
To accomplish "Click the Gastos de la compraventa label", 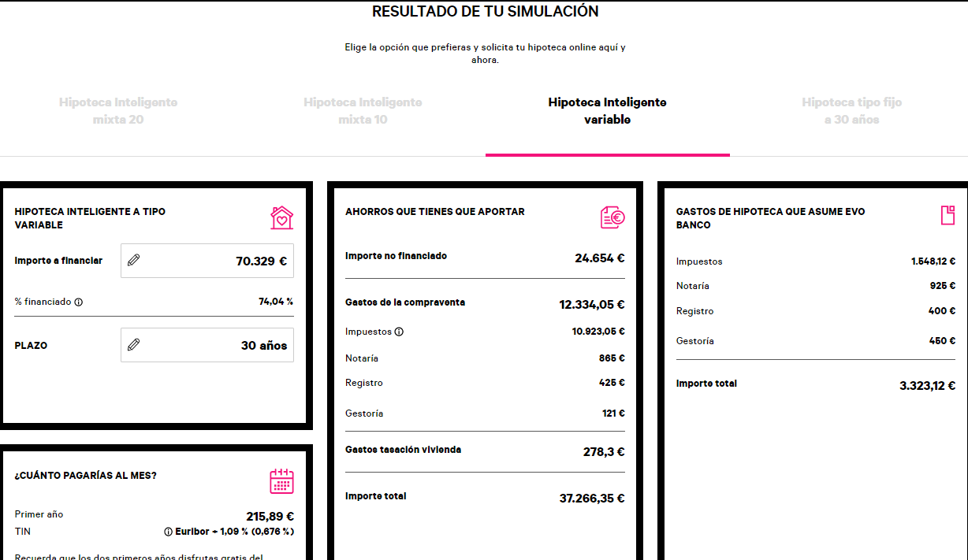I will click(x=405, y=302).
